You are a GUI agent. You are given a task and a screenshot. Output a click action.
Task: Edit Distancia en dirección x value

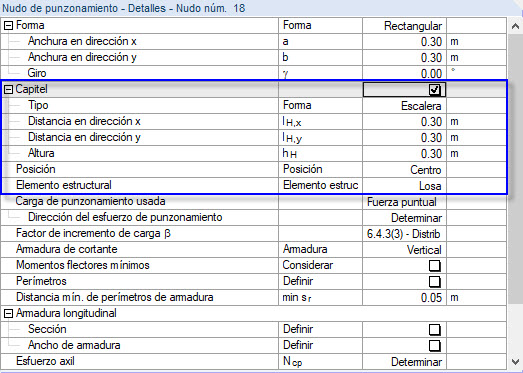click(405, 122)
